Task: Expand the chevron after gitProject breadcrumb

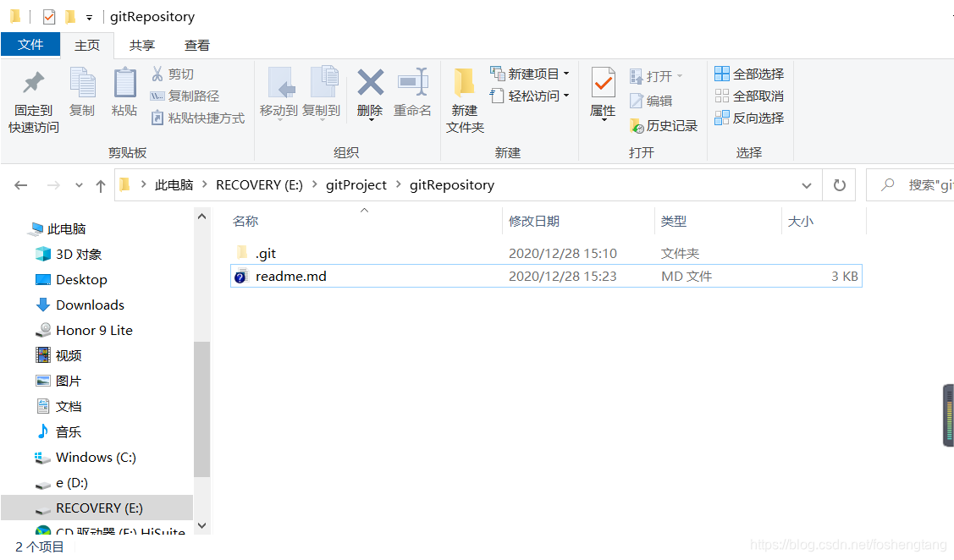Action: pos(399,185)
